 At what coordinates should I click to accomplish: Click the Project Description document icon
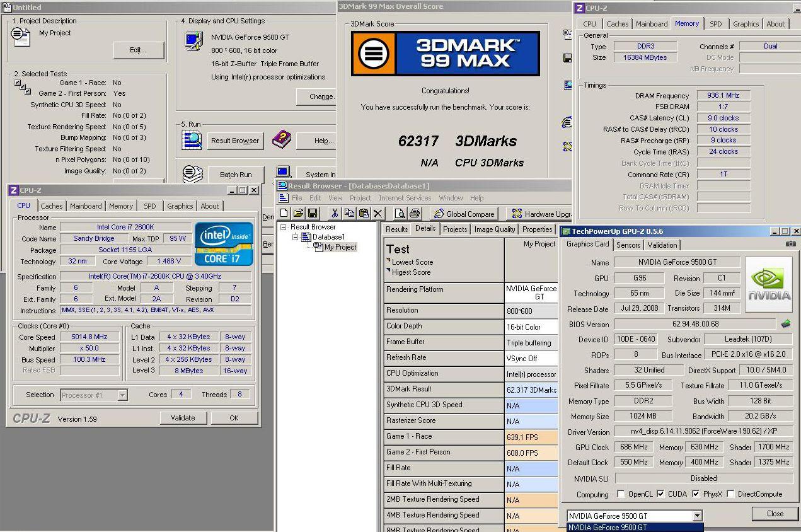click(21, 35)
